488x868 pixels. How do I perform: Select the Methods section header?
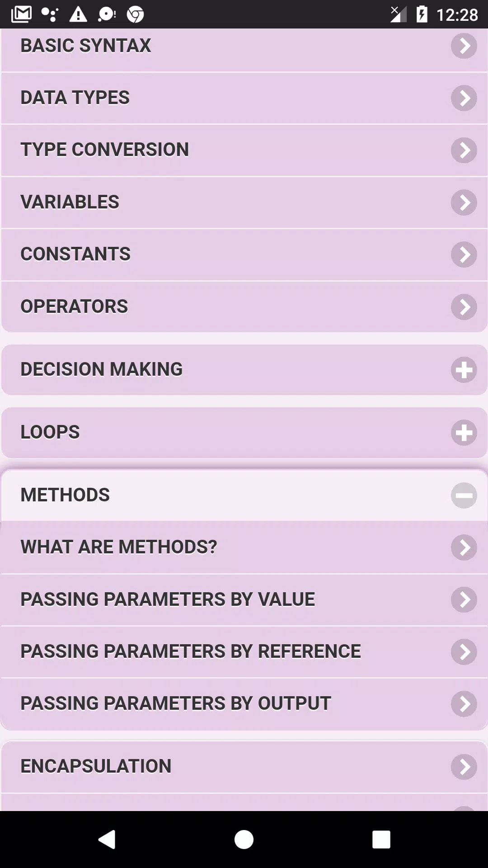(x=244, y=495)
